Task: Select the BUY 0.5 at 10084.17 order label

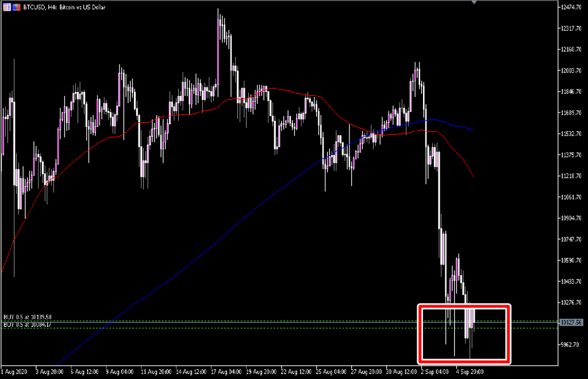Action: tap(28, 325)
